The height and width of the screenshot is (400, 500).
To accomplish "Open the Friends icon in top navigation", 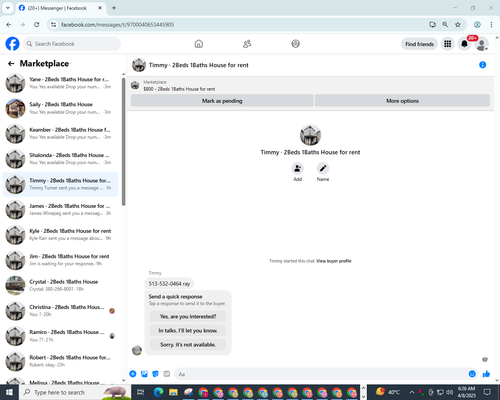I will click(x=247, y=44).
